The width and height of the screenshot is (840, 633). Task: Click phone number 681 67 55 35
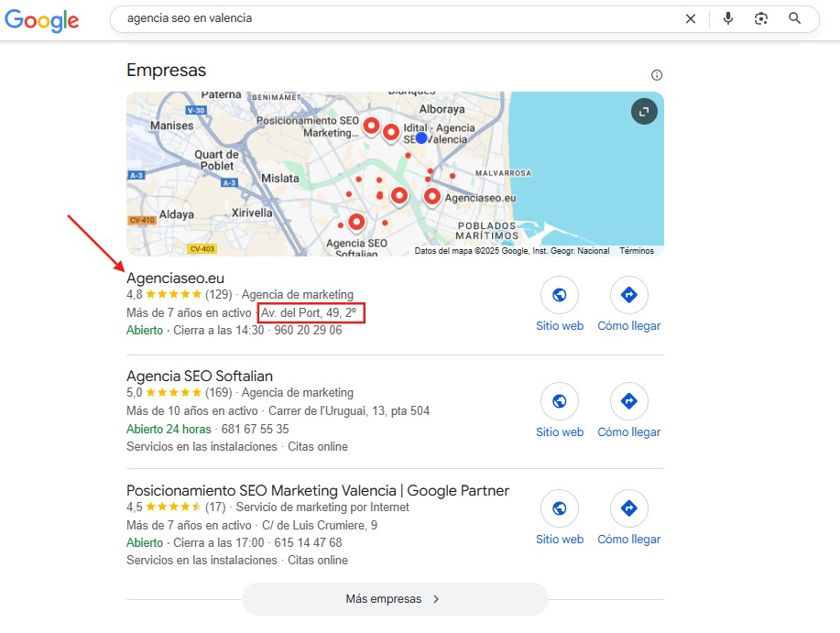click(255, 429)
